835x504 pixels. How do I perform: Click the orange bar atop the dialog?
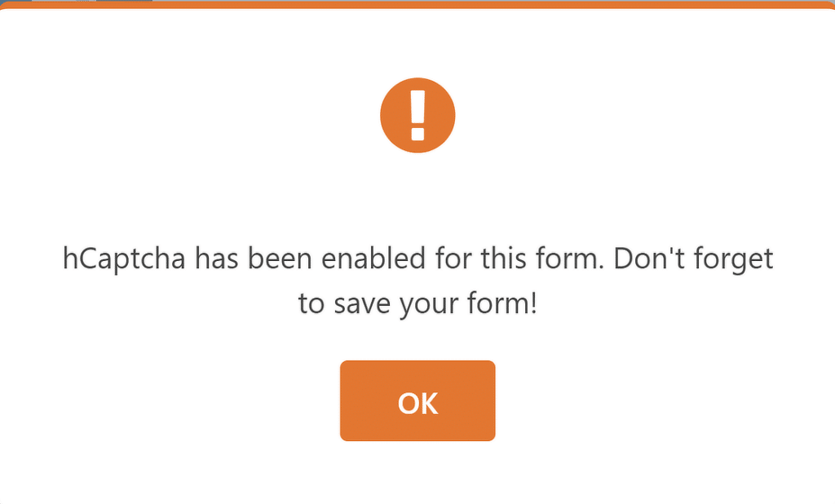click(489, 4)
